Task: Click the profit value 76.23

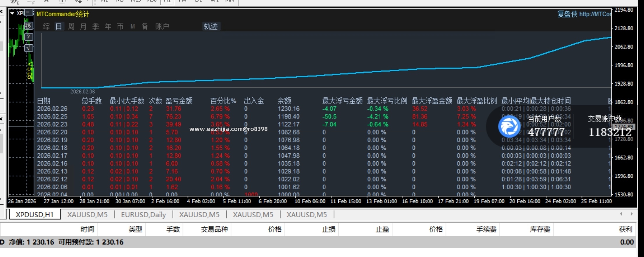Action: pos(174,117)
